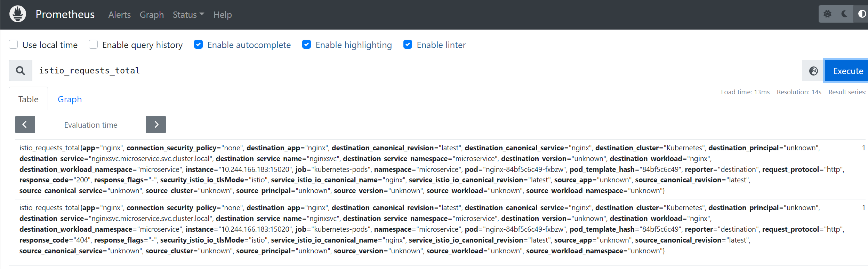Disable the Enable highlighting checkbox
Screen dimensions: 868x269
point(306,45)
